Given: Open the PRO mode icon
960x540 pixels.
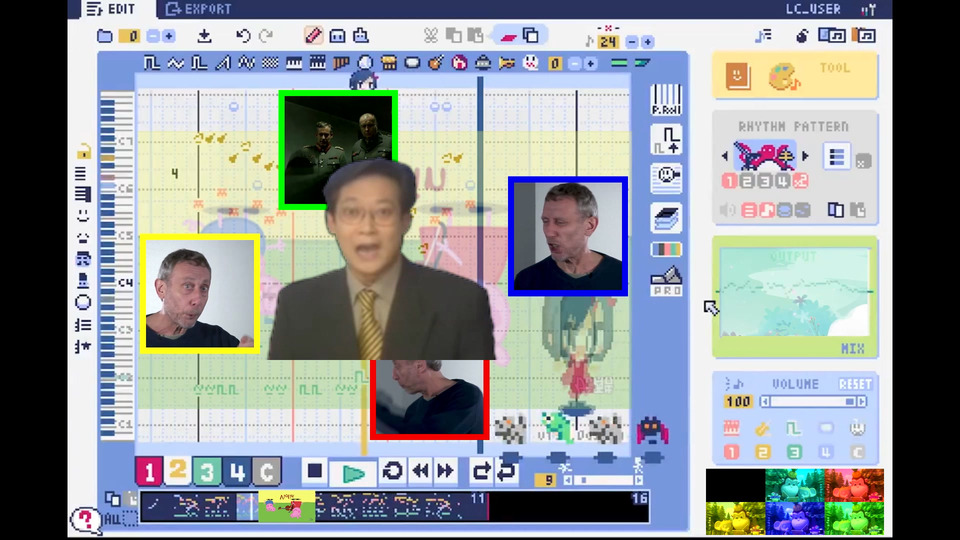Looking at the screenshot, I should point(666,282).
